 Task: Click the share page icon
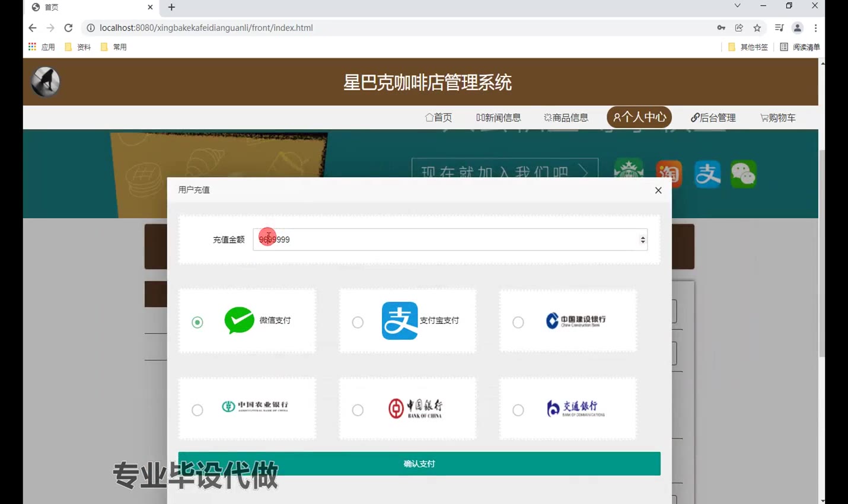click(x=739, y=28)
